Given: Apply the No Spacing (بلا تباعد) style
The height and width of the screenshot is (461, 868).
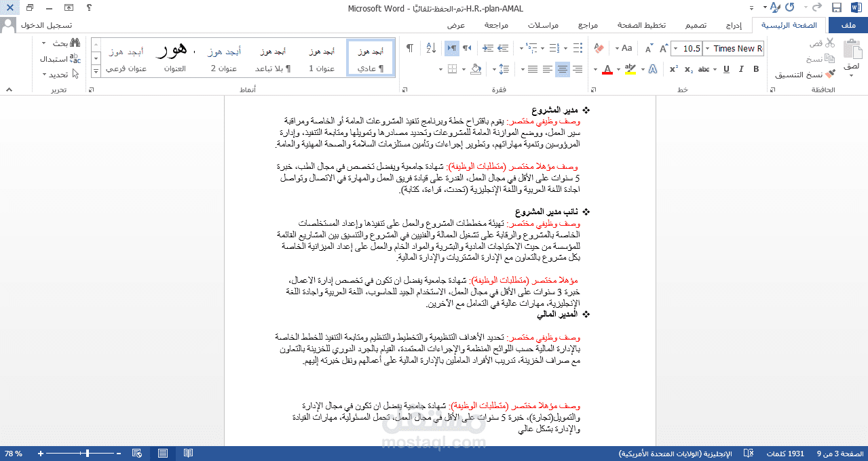Looking at the screenshot, I should pyautogui.click(x=273, y=58).
